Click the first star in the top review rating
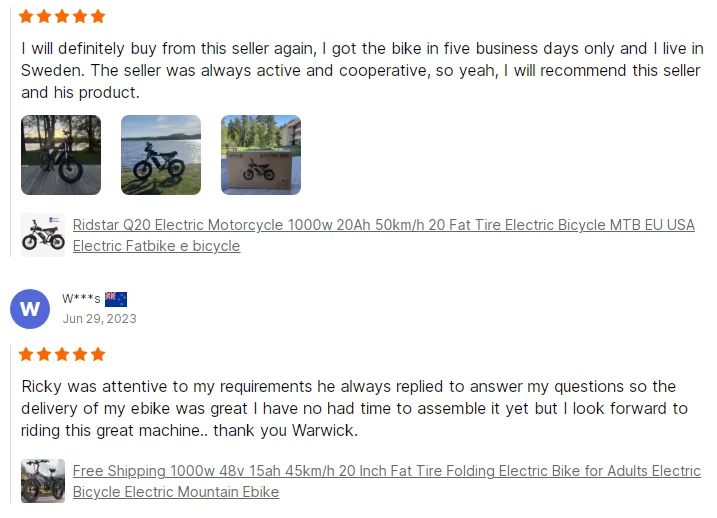This screenshot has height=518, width=717. [27, 17]
